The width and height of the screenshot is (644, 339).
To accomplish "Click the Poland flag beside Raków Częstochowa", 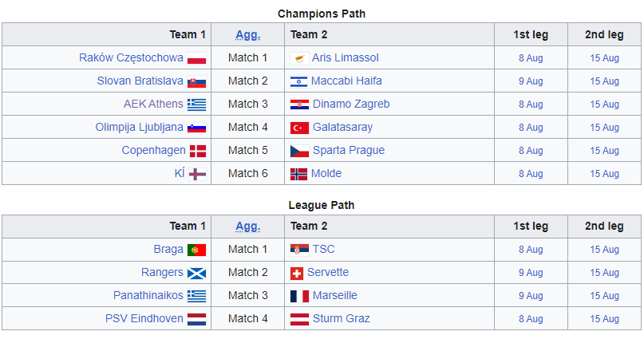I will click(x=196, y=58).
